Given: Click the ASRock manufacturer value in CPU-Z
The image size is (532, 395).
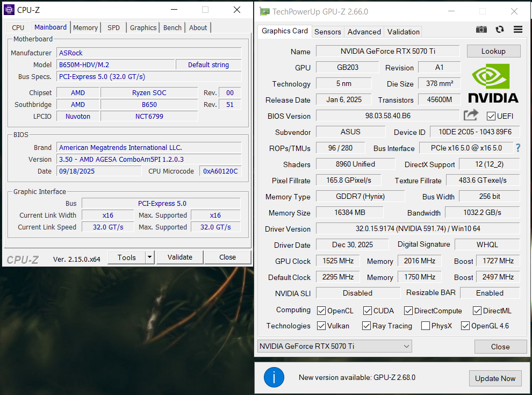Looking at the screenshot, I should (x=149, y=53).
